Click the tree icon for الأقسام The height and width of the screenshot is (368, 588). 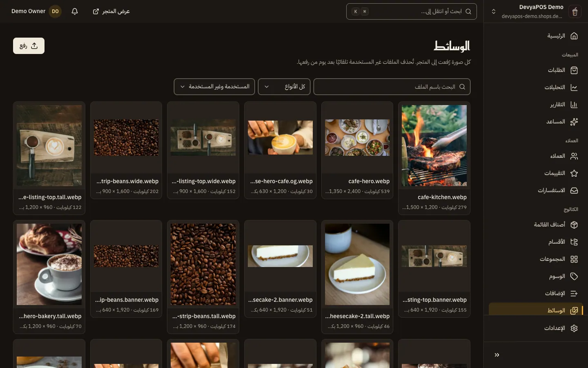tap(574, 242)
